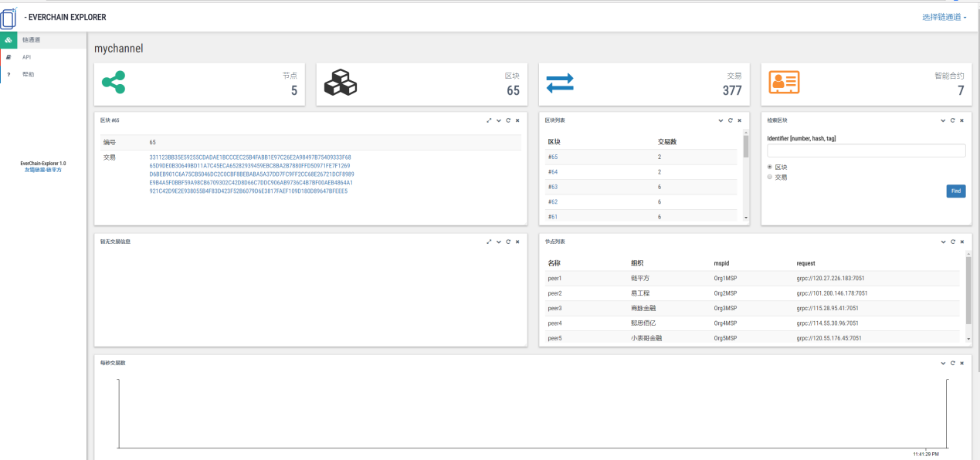Collapse the 每秒交易数 chart panel
980x460 pixels.
coord(943,363)
